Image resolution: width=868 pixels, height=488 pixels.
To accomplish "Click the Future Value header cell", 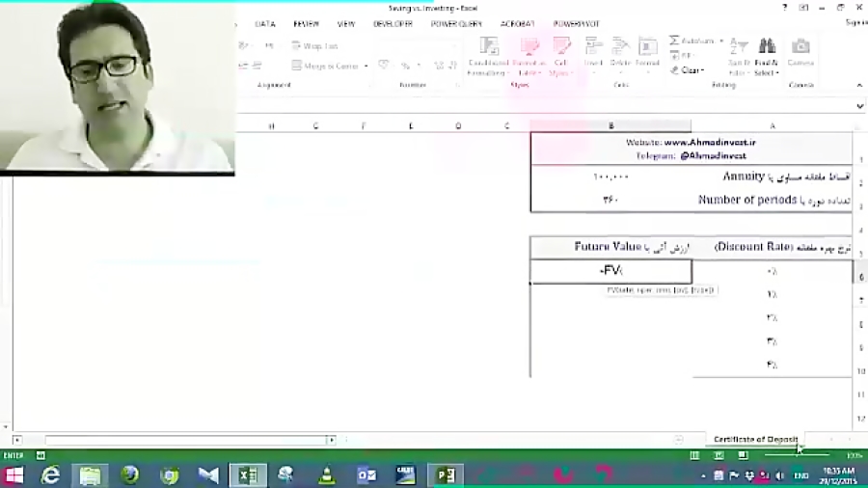I will coord(610,247).
